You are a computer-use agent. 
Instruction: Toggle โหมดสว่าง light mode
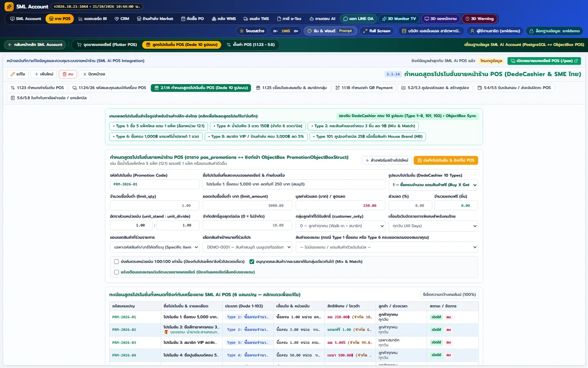pyautogui.click(x=252, y=31)
